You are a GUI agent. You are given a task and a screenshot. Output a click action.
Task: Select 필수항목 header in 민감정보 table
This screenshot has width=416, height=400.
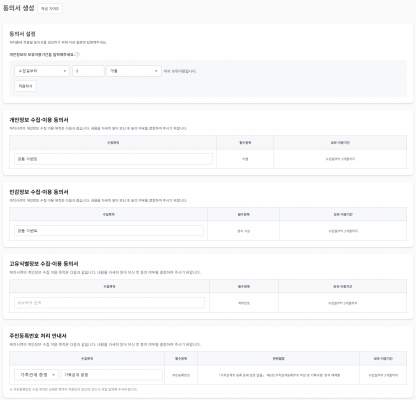pyautogui.click(x=243, y=214)
